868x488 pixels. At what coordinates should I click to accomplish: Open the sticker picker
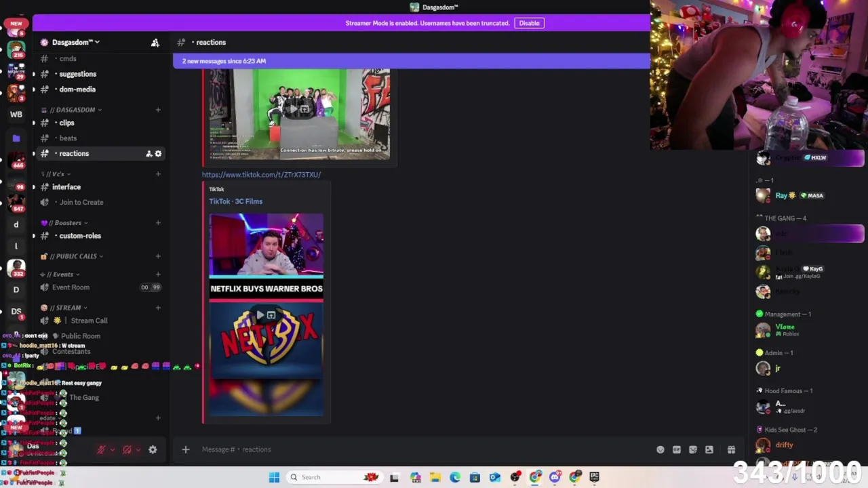coord(693,449)
